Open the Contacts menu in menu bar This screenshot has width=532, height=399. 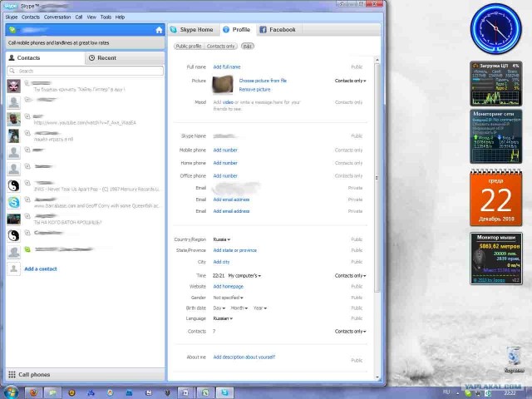pos(31,17)
